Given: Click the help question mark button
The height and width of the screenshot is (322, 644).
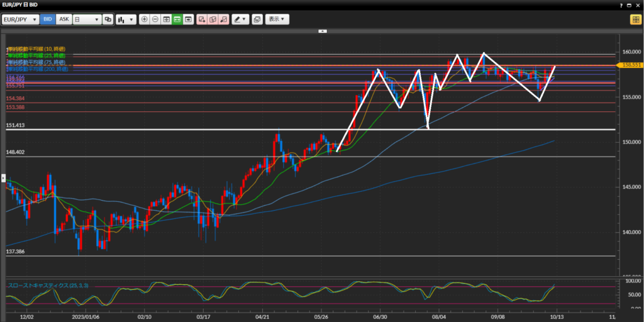Looking at the screenshot, I should click(619, 4).
